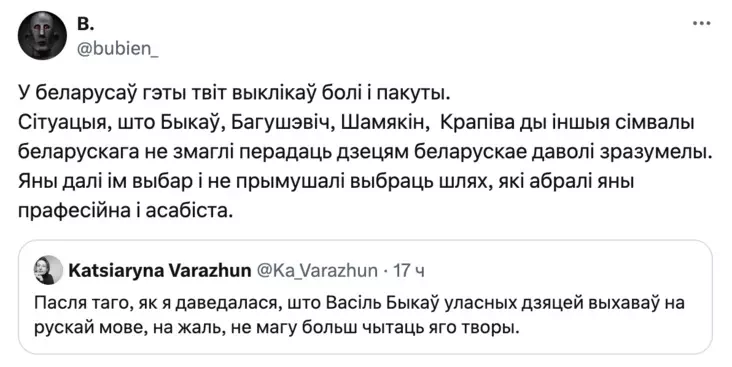Click Katsiaryna Varazhun's small avatar
Image resolution: width=732 pixels, height=367 pixels.
pyautogui.click(x=48, y=270)
